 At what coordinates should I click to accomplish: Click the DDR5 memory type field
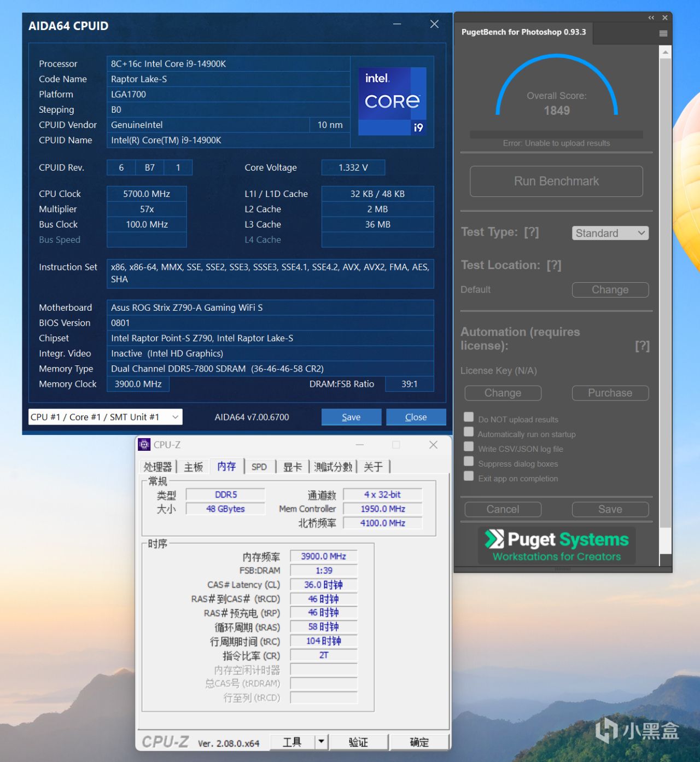pyautogui.click(x=225, y=495)
